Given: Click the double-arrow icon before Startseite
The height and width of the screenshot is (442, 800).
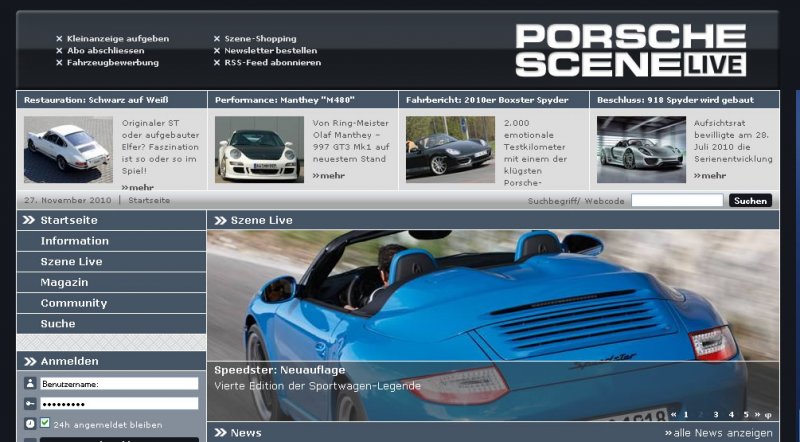Looking at the screenshot, I should coord(29,220).
